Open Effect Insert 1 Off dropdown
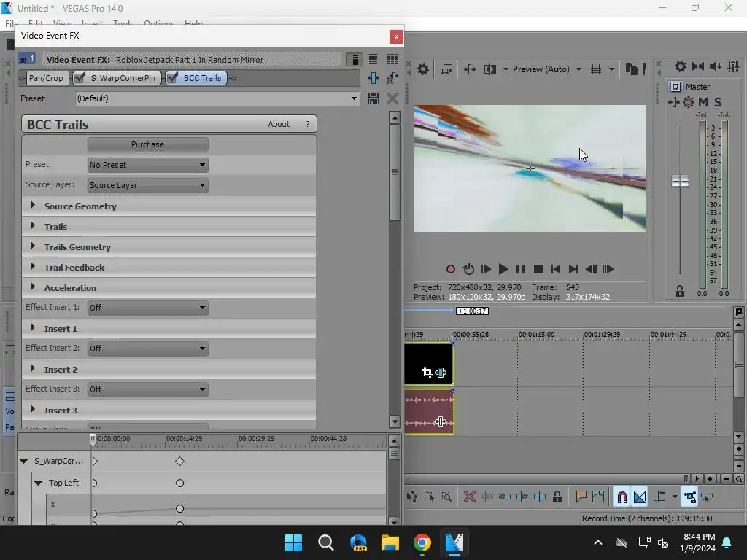 pos(148,308)
